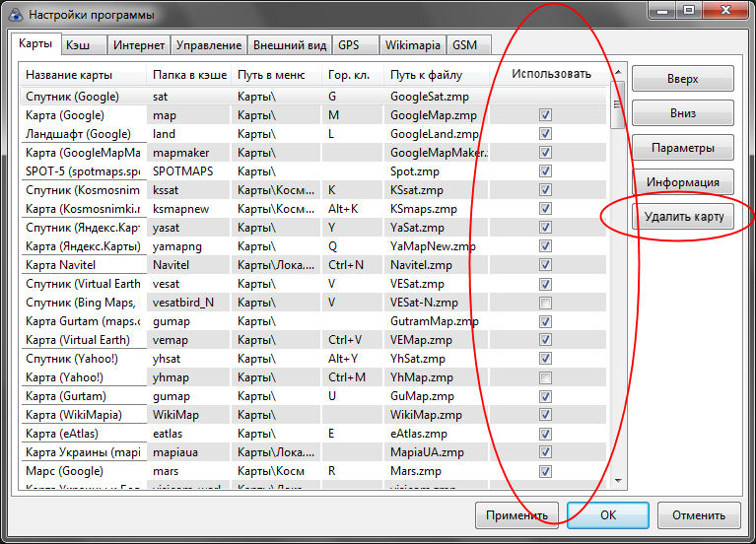
Task: Select the Карта (WikiMapia) row
Action: 83,415
